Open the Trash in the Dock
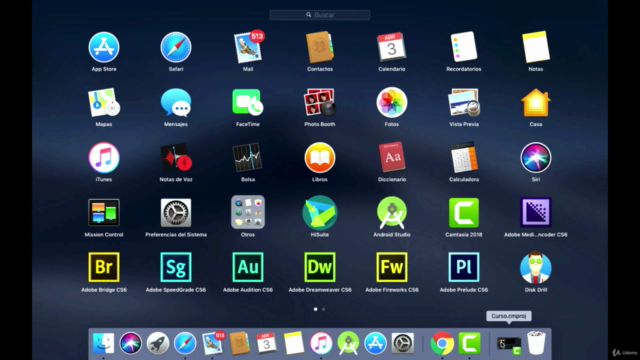640x360 pixels. click(x=536, y=343)
